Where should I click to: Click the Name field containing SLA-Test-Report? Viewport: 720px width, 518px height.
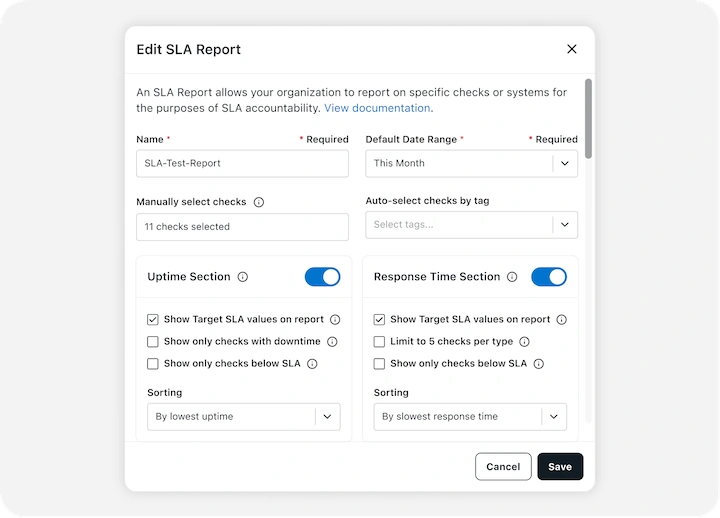242,163
